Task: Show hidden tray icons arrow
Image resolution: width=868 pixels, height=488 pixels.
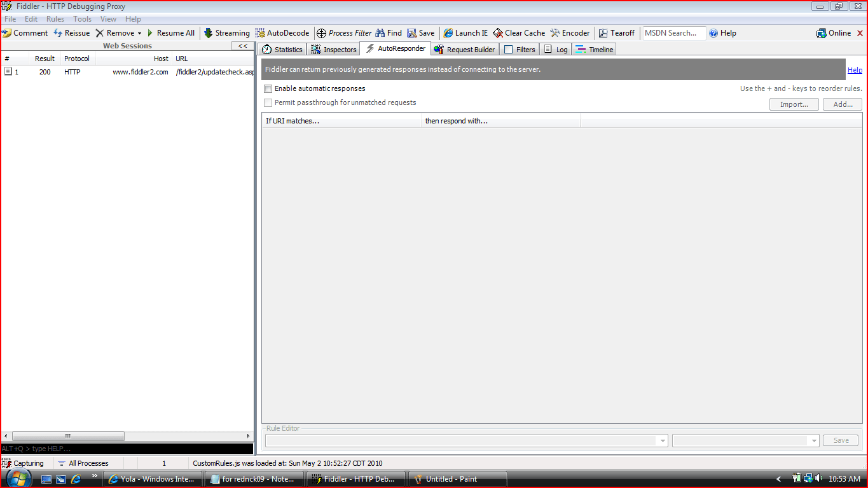Action: coord(779,479)
